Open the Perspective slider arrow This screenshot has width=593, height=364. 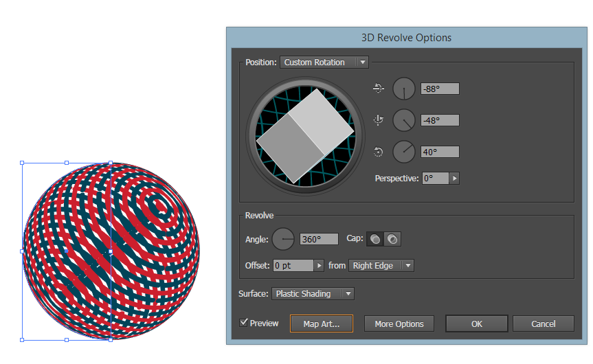[x=454, y=179]
